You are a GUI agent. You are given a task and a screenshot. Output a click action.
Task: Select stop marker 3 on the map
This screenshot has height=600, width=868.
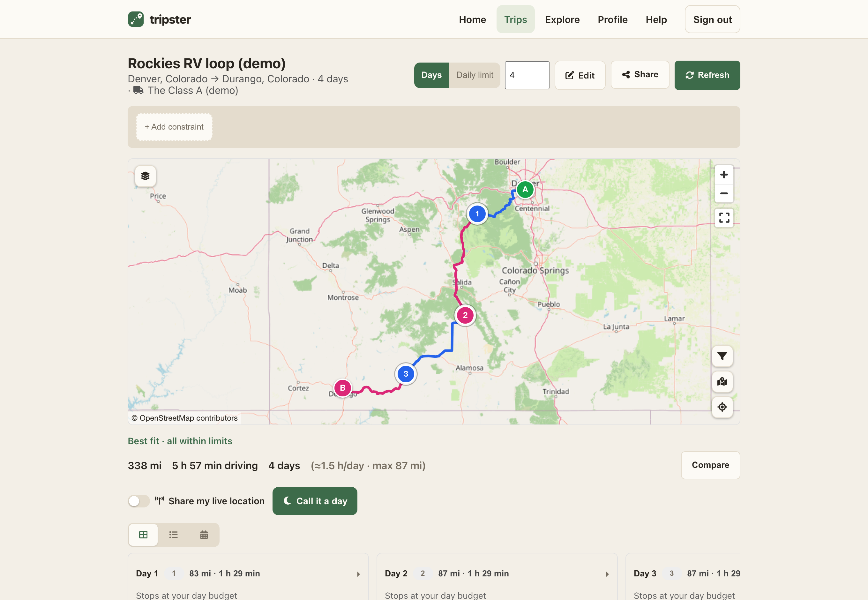(x=406, y=374)
